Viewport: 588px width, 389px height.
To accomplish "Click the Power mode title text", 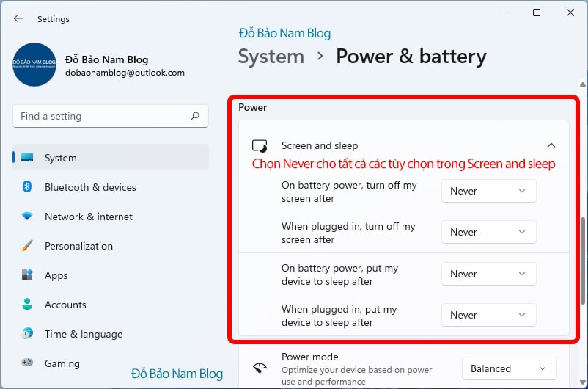I will (x=309, y=357).
